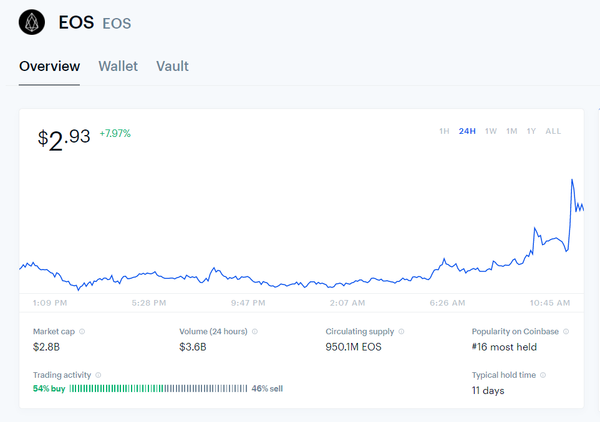Image resolution: width=600 pixels, height=422 pixels.
Task: Show ALL price history on chart
Action: pos(553,131)
